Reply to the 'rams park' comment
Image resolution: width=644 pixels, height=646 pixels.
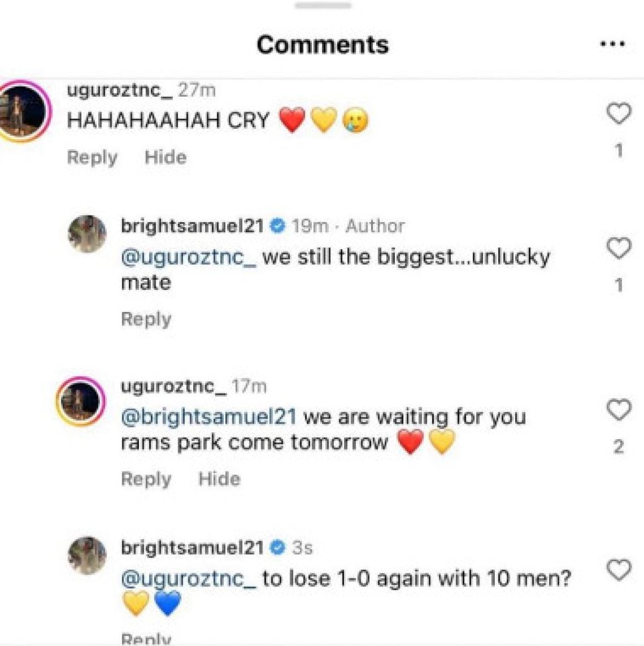coord(146,478)
